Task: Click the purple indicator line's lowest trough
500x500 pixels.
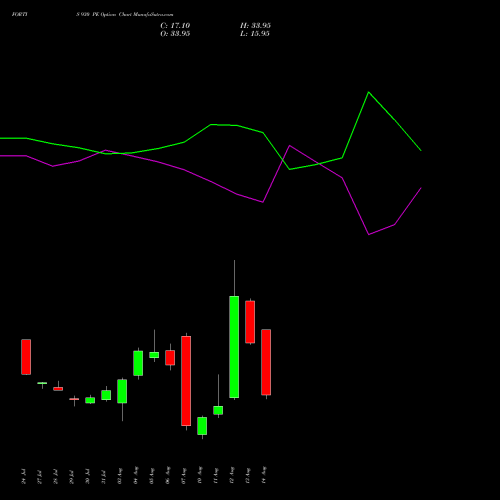Action: [x=369, y=235]
